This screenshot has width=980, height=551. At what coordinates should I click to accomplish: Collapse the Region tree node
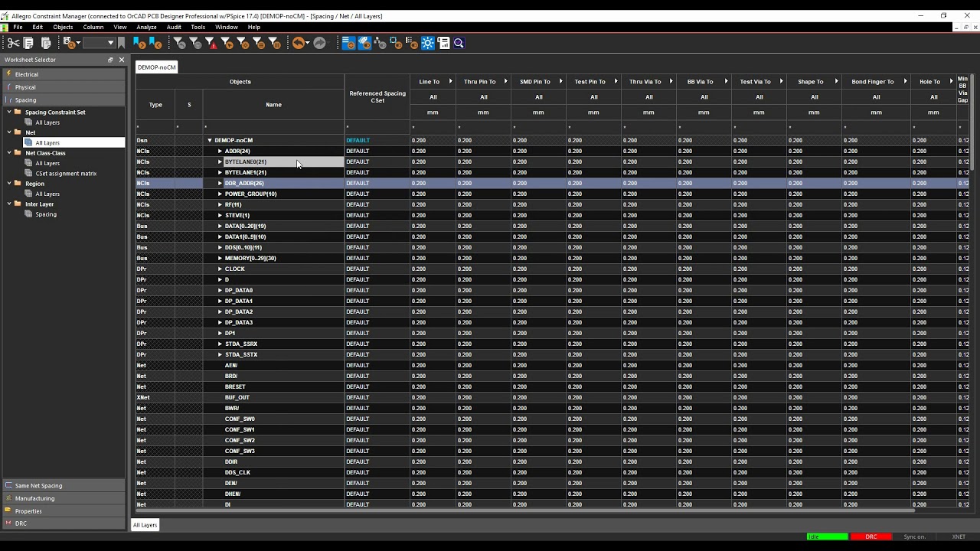click(x=10, y=184)
